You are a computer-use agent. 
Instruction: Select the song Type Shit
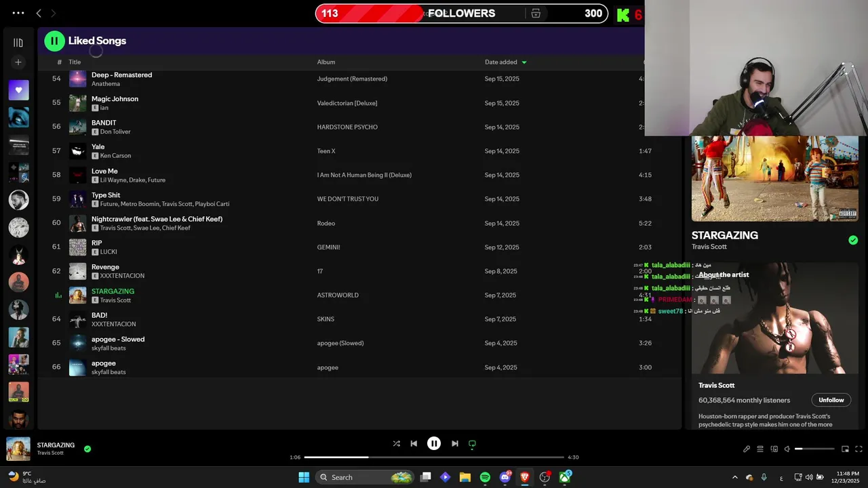(x=106, y=195)
